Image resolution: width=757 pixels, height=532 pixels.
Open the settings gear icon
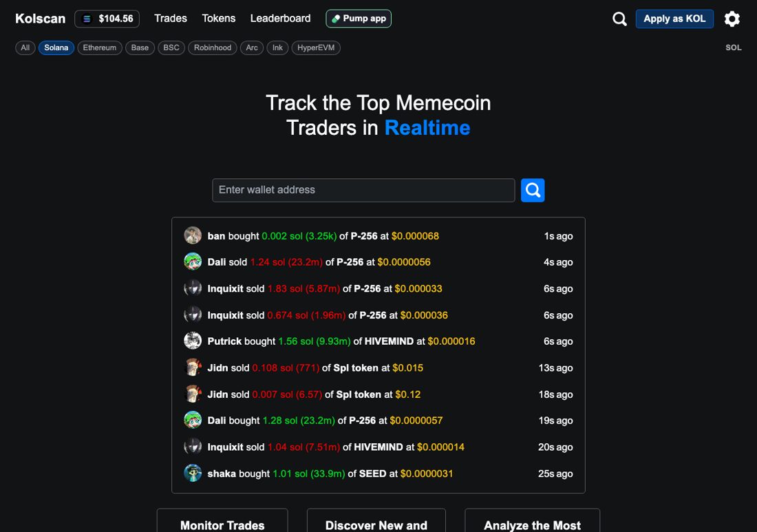(x=732, y=19)
